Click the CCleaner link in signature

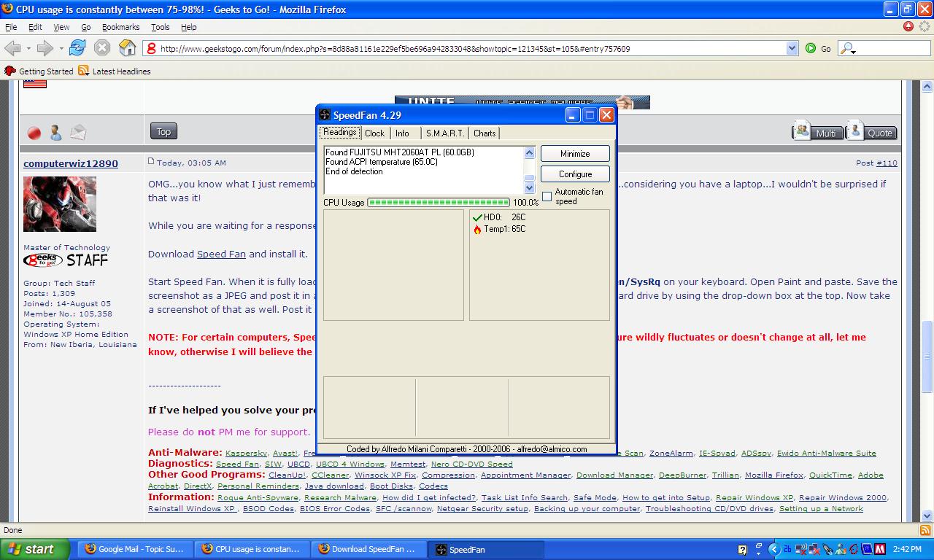click(330, 475)
